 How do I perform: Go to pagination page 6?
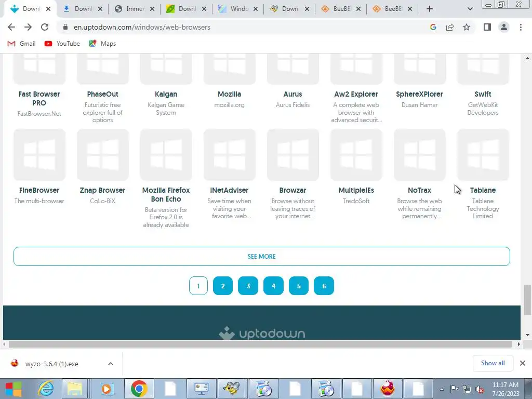click(324, 286)
